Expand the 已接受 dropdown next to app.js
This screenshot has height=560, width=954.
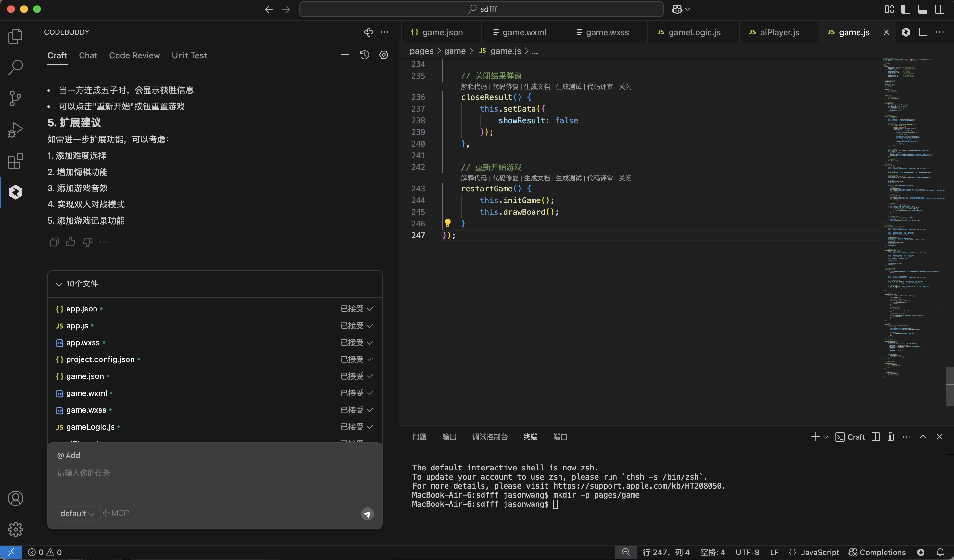click(370, 325)
